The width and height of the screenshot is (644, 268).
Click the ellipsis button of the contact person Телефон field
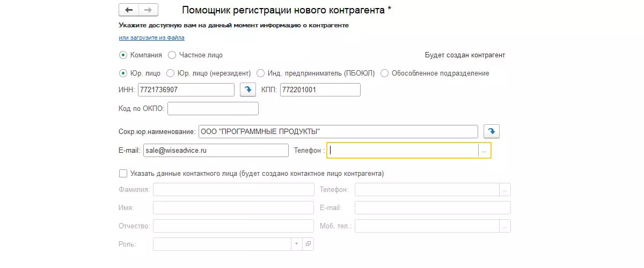(505, 190)
